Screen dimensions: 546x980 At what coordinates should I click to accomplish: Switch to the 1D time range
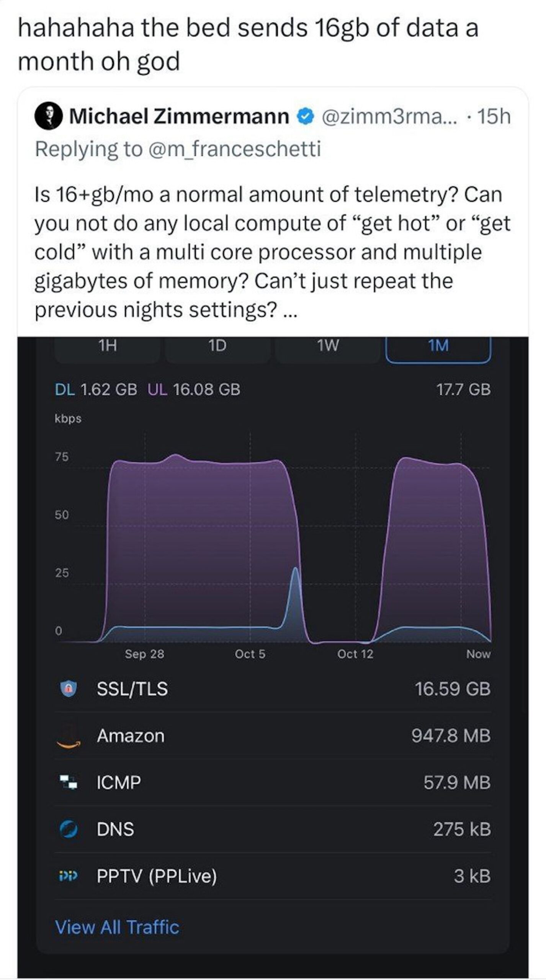click(x=217, y=346)
